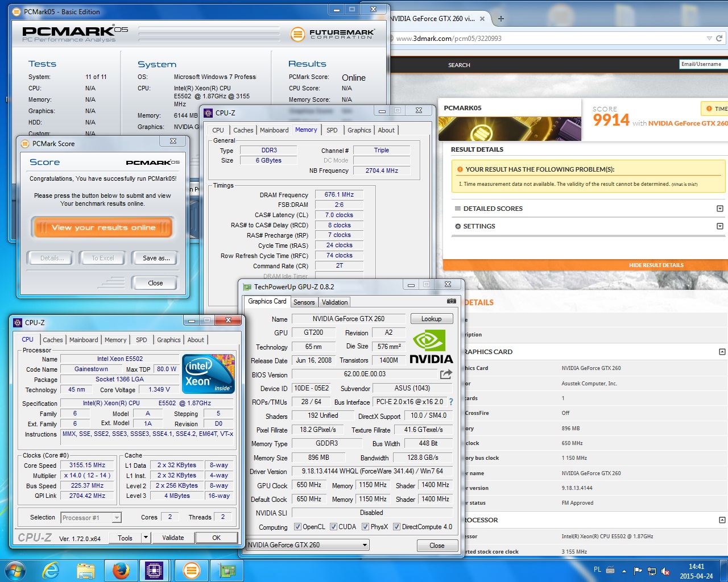This screenshot has width=728, height=582.
Task: Collapse the Processor section on the results page
Action: [722, 520]
